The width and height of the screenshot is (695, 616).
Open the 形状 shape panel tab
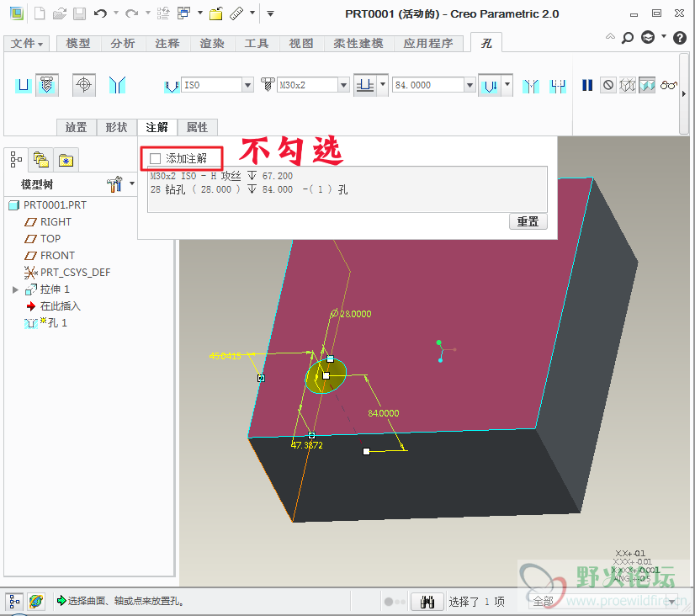117,127
